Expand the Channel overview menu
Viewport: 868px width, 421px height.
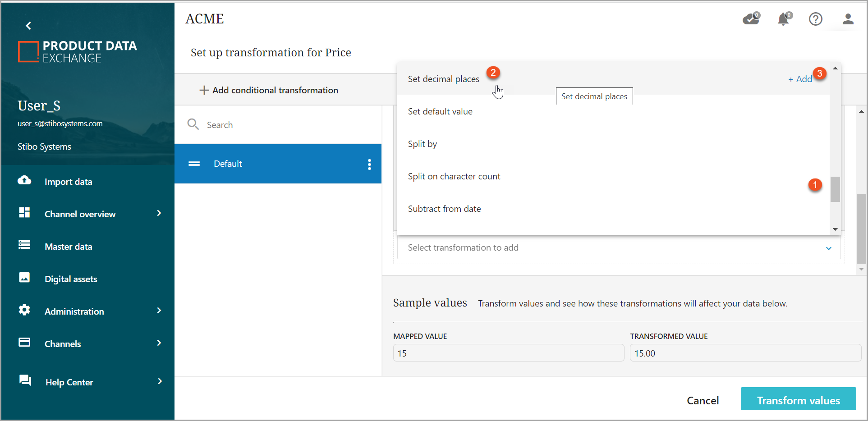[159, 213]
